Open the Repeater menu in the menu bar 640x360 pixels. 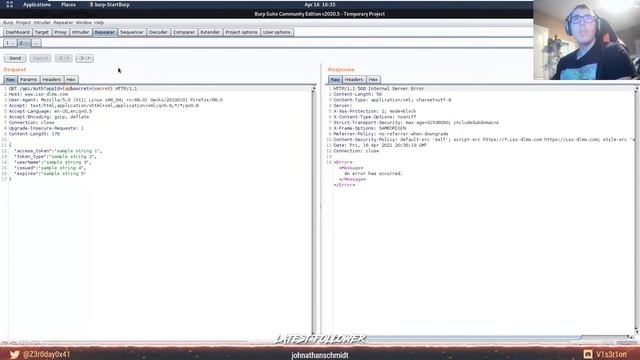pyautogui.click(x=63, y=22)
